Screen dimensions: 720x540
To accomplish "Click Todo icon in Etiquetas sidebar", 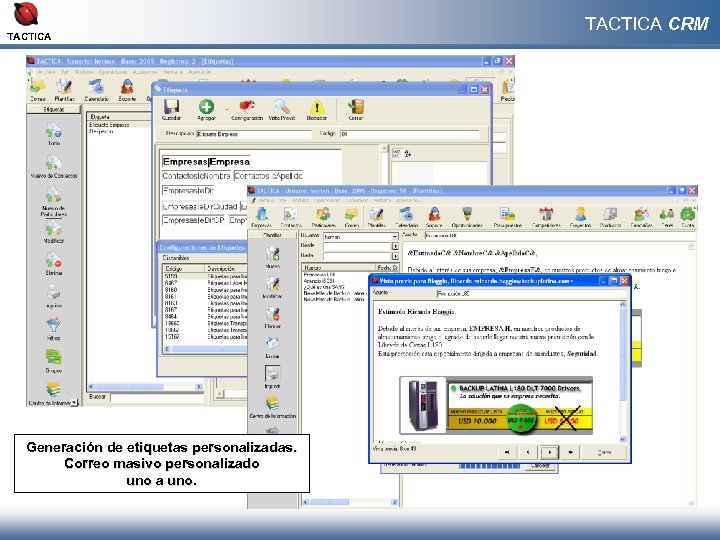I will pyautogui.click(x=54, y=130).
